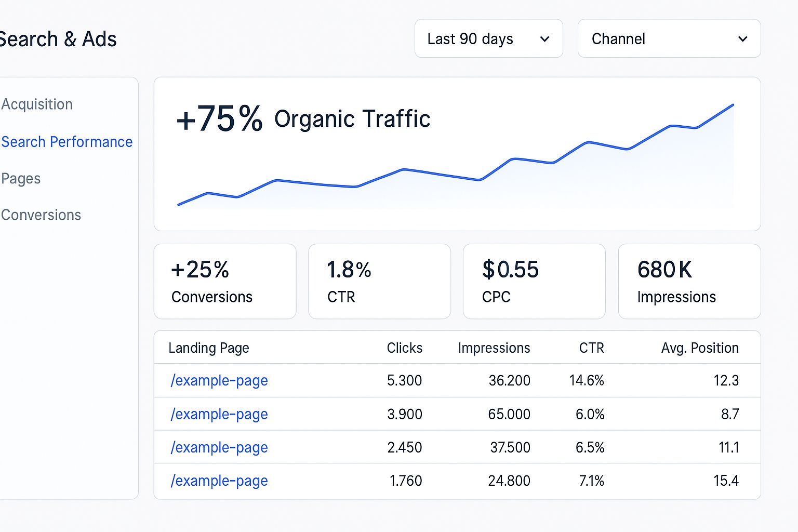Screen dimensions: 798x532
Task: Sort by the CTR table column header
Action: pos(591,348)
